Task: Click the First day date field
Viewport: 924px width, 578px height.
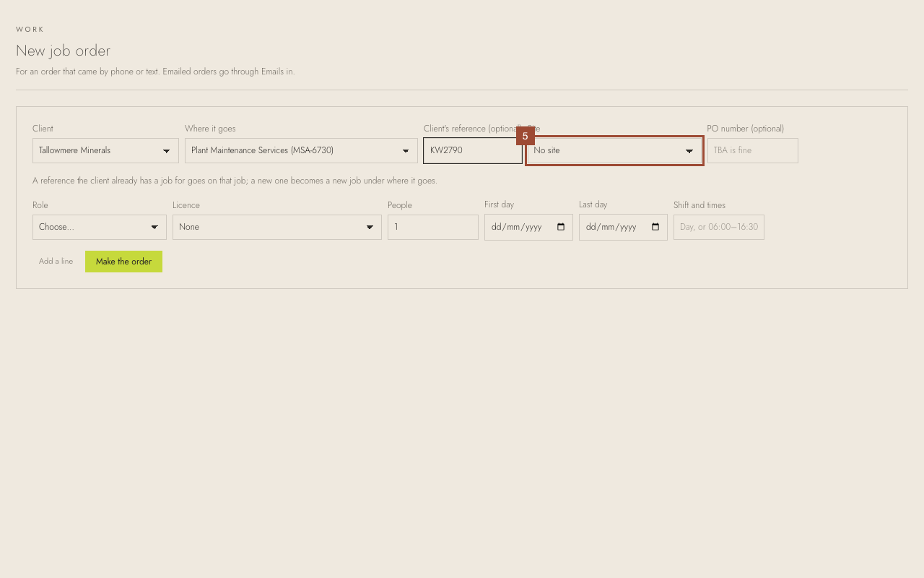Action: 528,227
